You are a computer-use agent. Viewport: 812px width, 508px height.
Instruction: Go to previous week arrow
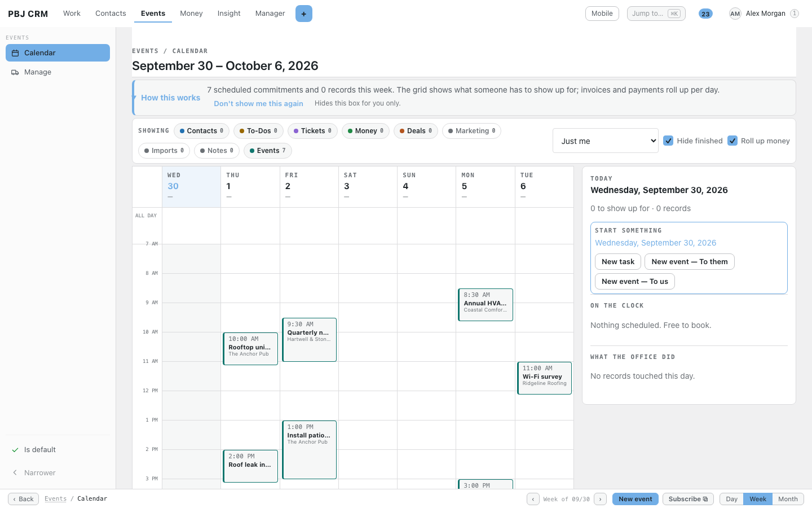(533, 499)
